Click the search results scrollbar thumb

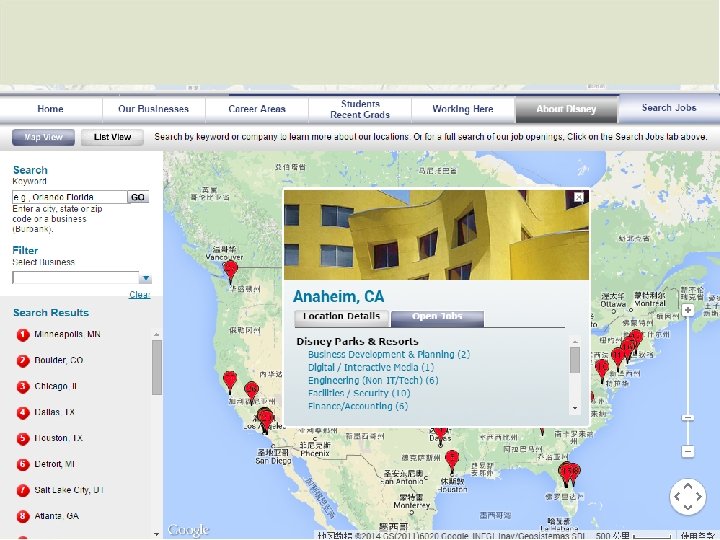(157, 367)
